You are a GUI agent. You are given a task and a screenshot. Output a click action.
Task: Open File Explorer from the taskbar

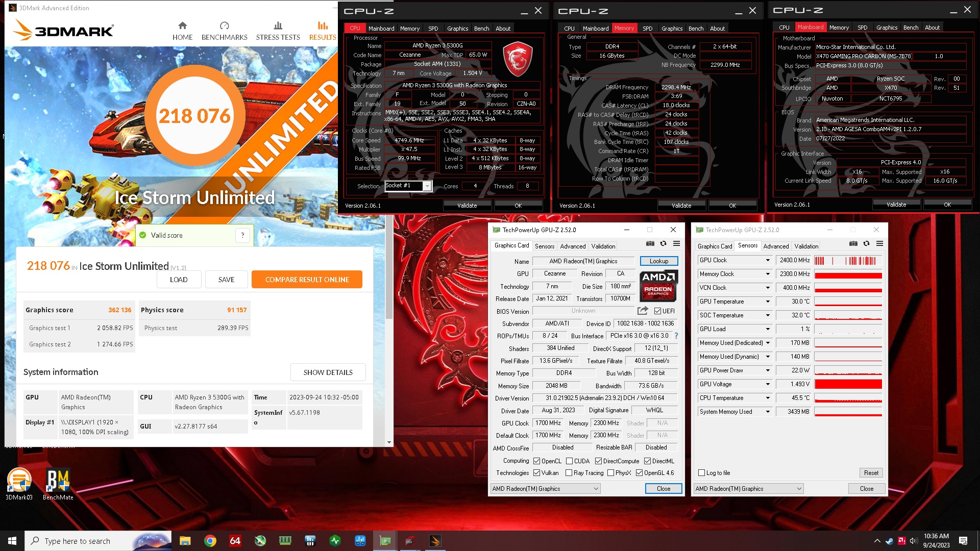pyautogui.click(x=185, y=541)
